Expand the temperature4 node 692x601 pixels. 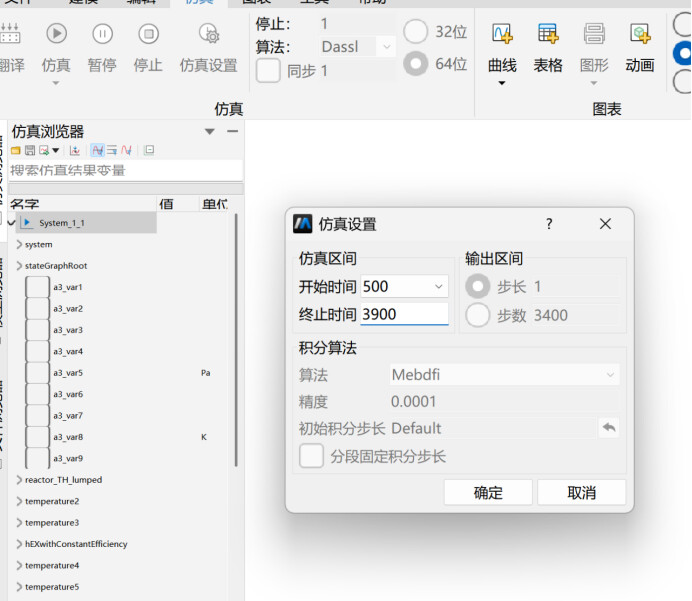[x=19, y=565]
